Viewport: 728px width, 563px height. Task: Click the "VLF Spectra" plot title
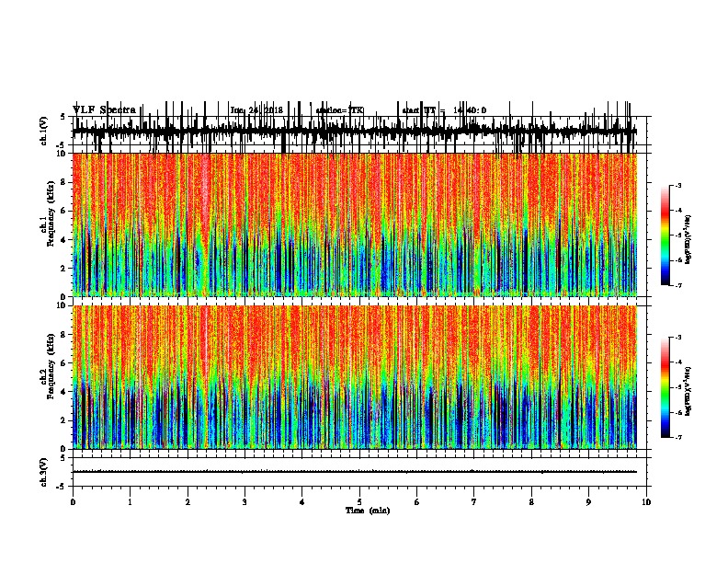104,110
